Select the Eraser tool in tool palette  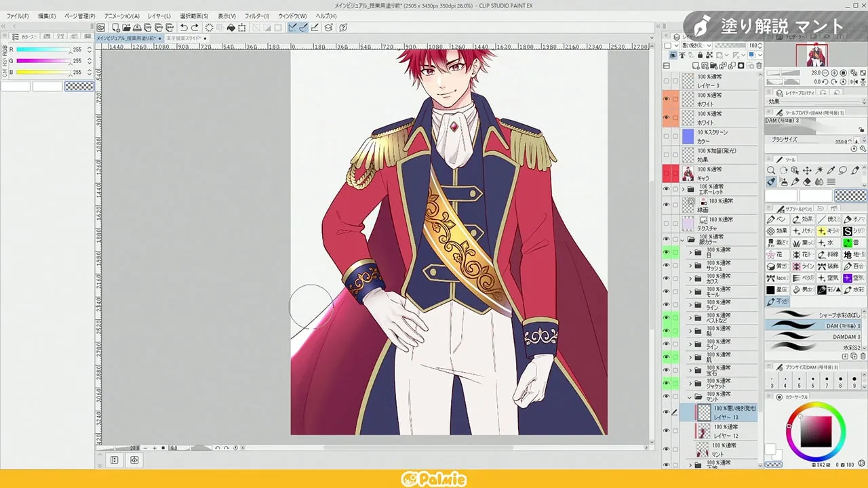click(807, 182)
